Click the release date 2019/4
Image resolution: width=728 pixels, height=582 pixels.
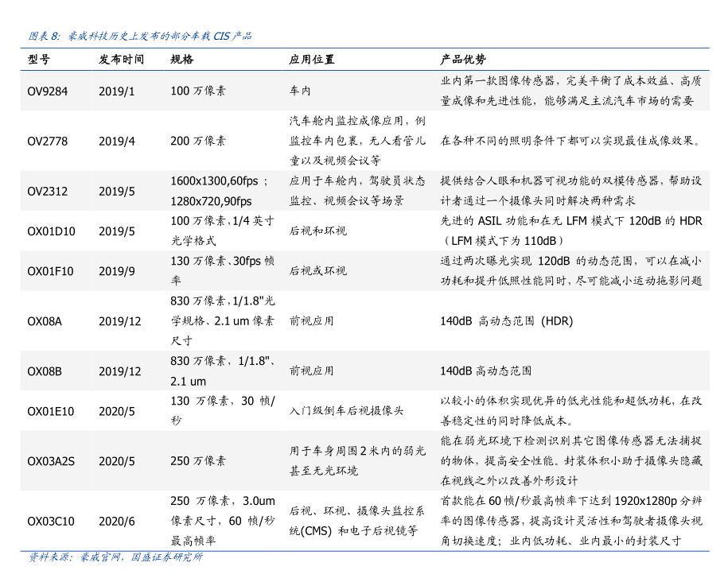pos(116,141)
